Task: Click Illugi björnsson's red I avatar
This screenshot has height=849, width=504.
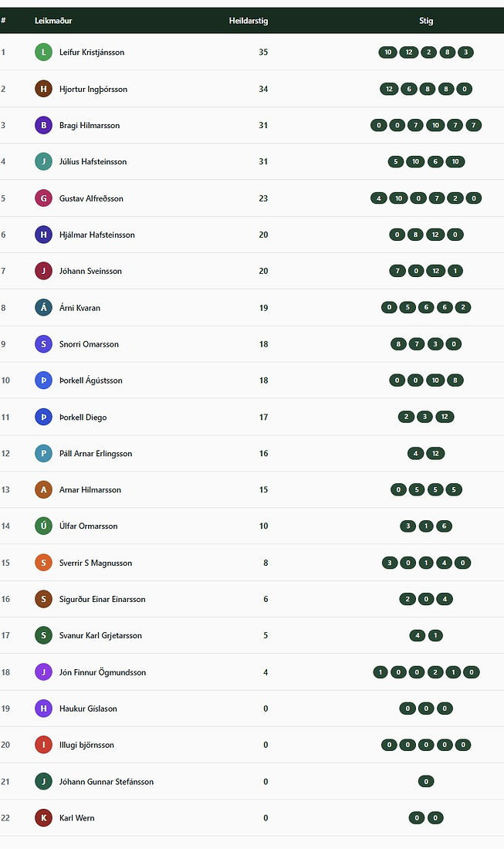Action: tap(44, 745)
